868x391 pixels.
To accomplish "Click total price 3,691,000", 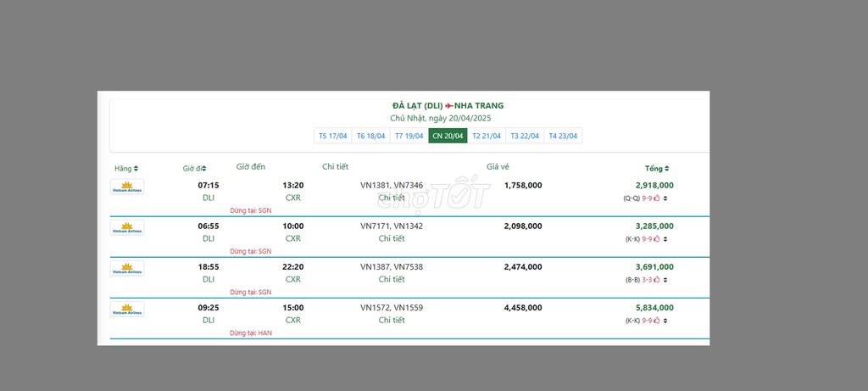I will point(654,267).
